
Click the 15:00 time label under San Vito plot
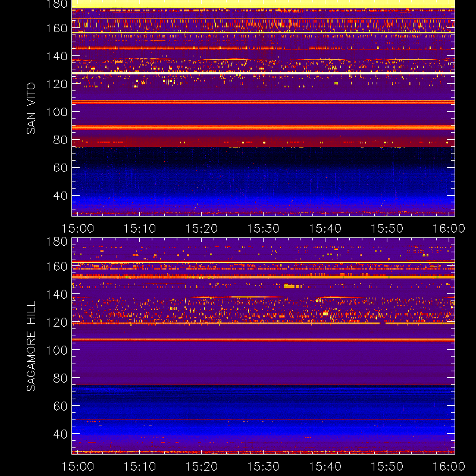[78, 228]
